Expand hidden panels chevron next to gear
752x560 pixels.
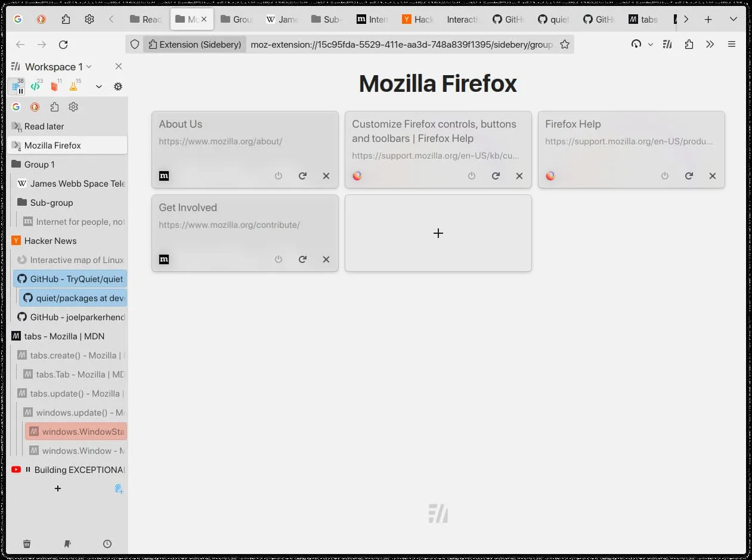(99, 86)
